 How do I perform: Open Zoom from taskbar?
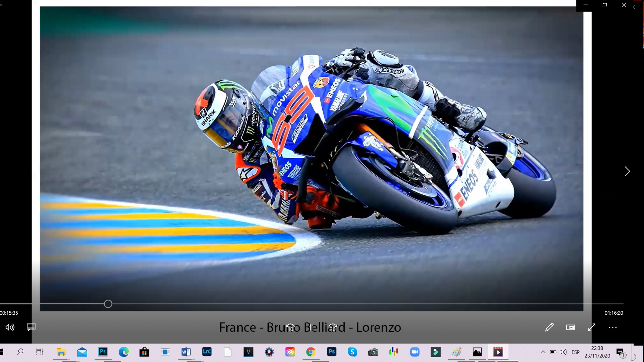415,352
